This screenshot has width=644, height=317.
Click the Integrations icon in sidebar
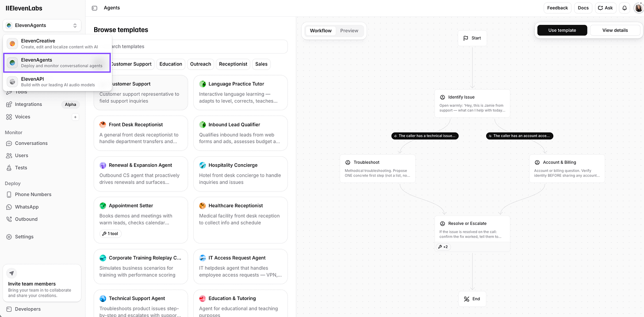[x=9, y=104]
